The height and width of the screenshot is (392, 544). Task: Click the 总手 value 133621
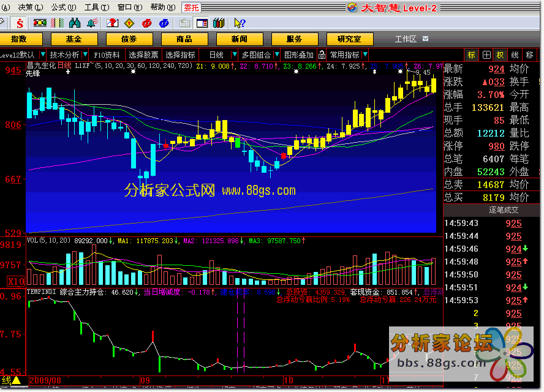[x=488, y=108]
